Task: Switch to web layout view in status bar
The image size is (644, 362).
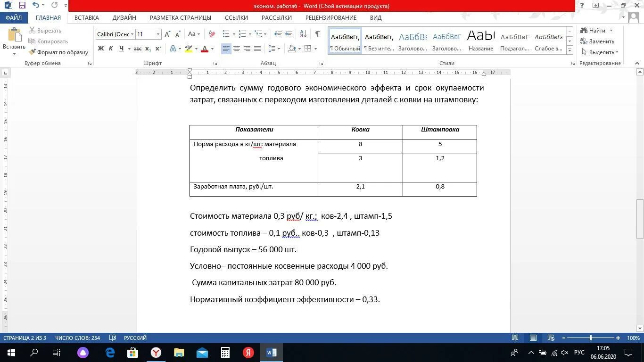Action: (x=551, y=338)
